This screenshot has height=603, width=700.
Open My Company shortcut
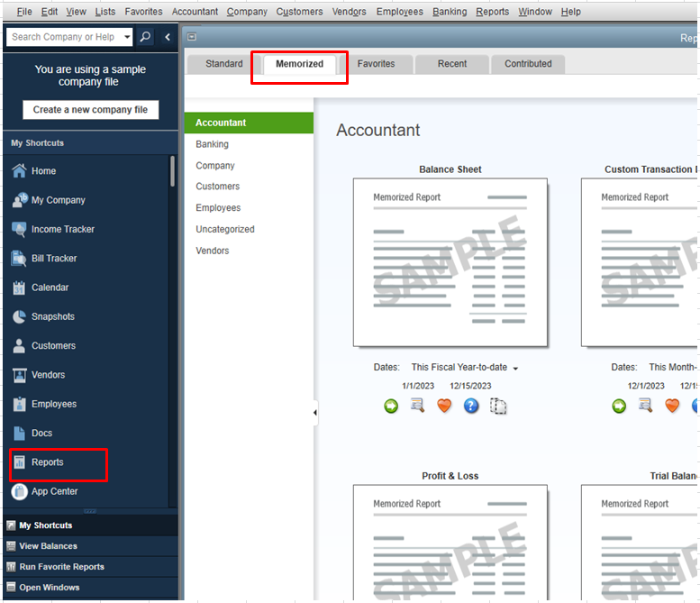tap(49, 200)
